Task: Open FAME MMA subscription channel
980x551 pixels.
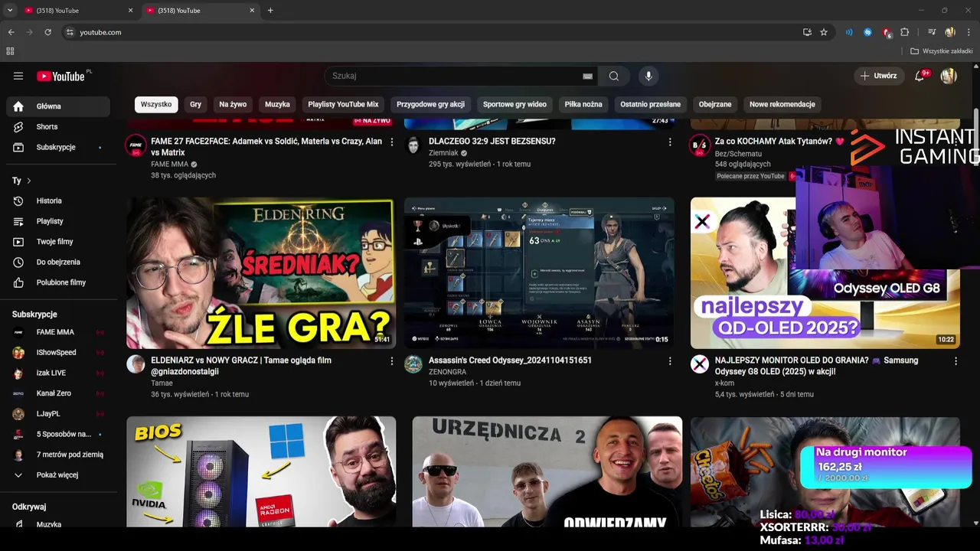Action: click(x=58, y=332)
